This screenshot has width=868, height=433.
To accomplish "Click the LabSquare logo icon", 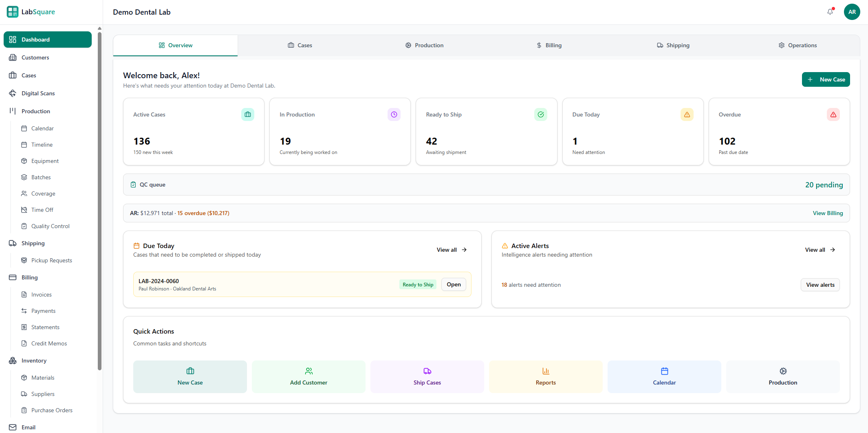I will [12, 11].
